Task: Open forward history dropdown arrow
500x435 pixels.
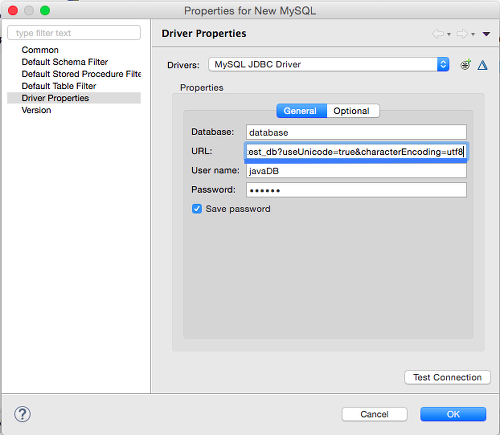Action: tap(473, 34)
